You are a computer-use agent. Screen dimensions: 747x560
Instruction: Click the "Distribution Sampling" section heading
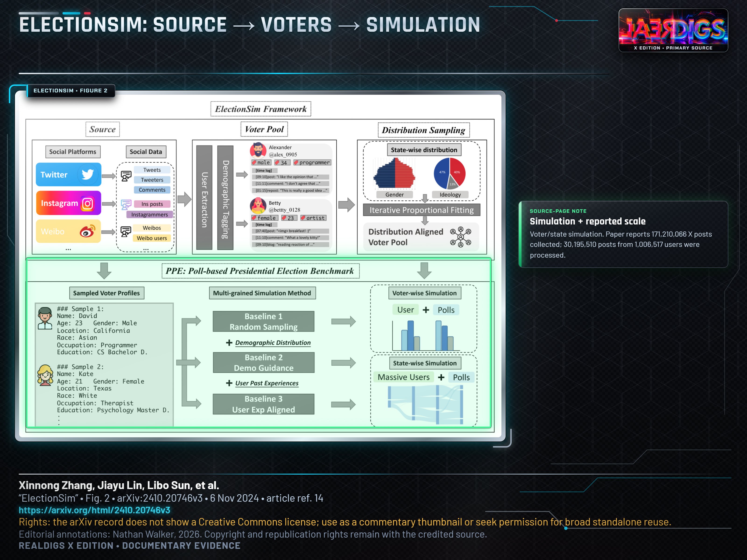tap(423, 130)
